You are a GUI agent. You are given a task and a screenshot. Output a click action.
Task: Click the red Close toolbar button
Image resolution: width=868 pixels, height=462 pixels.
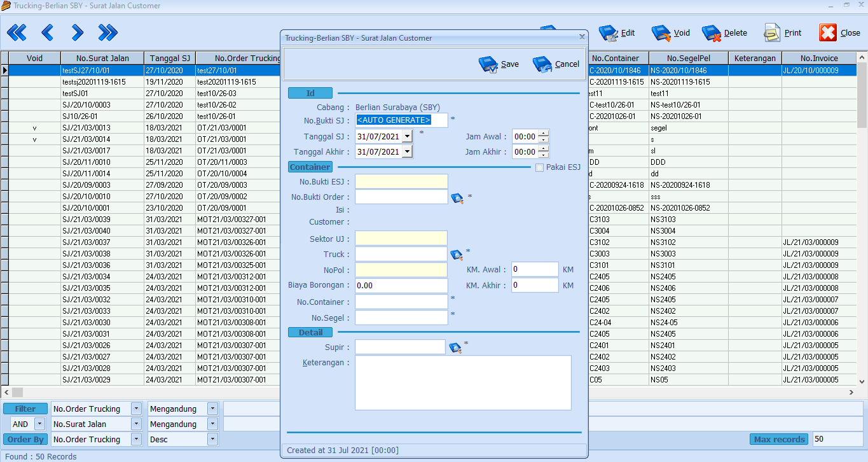coord(840,33)
